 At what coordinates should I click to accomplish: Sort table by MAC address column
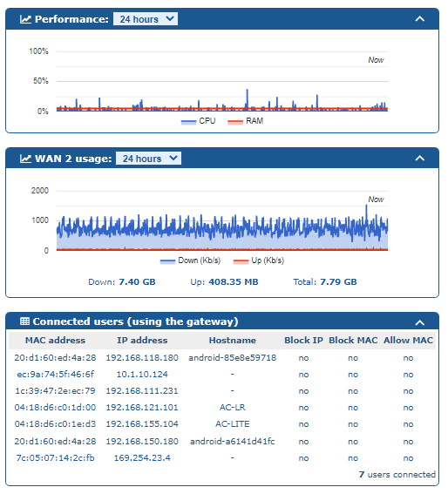(55, 341)
